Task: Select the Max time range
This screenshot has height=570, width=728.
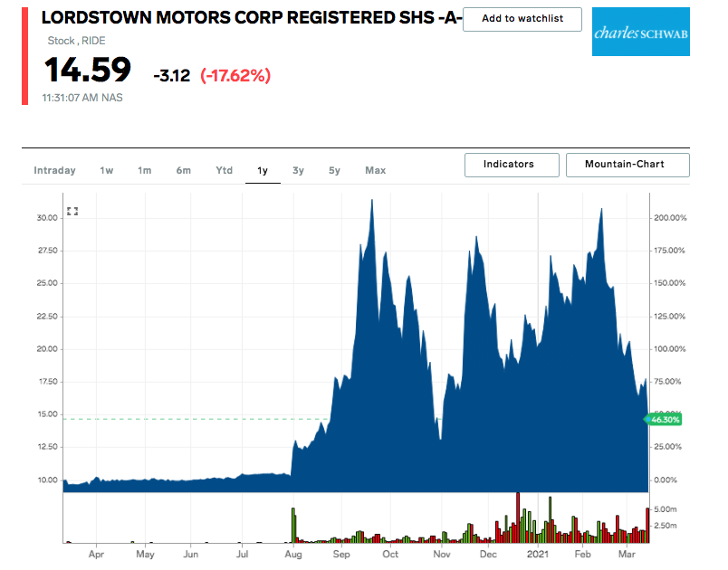Action: click(375, 170)
